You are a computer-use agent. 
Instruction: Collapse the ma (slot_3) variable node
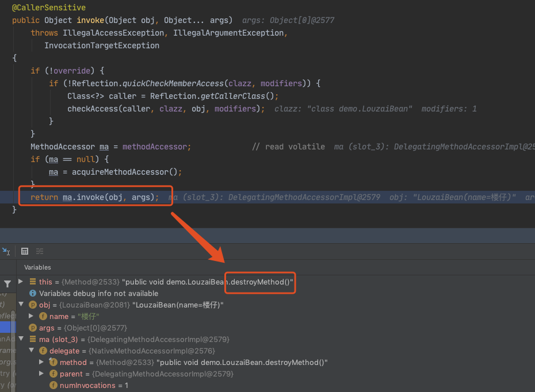(x=21, y=339)
